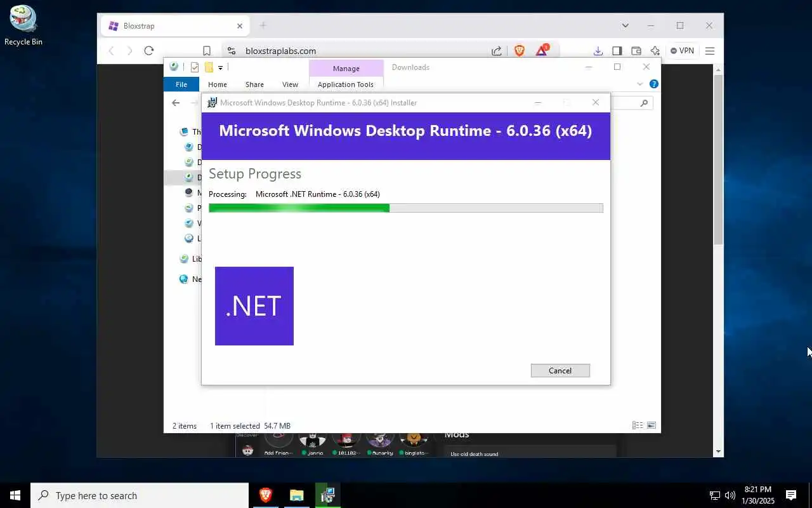Open Brave from the taskbar

coord(265,495)
